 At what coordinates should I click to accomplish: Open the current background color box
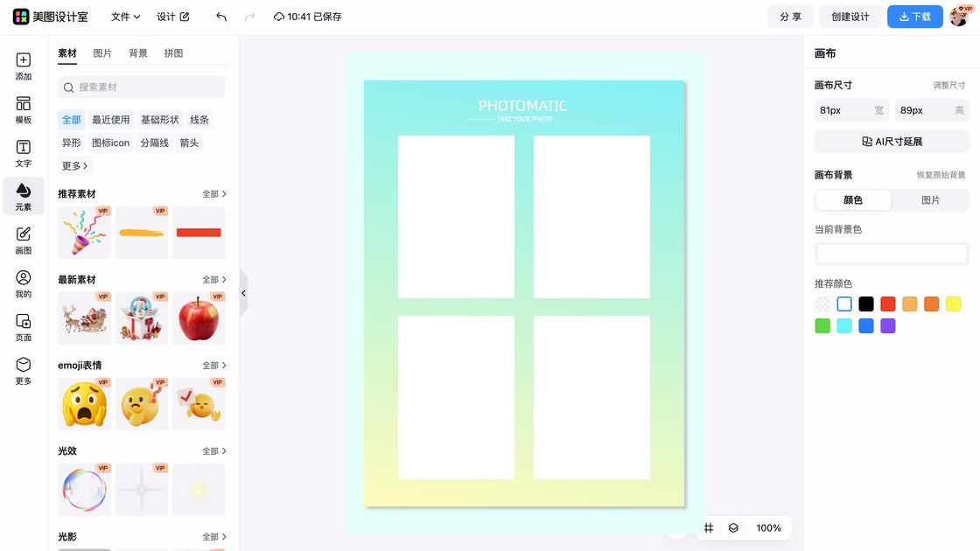(892, 254)
